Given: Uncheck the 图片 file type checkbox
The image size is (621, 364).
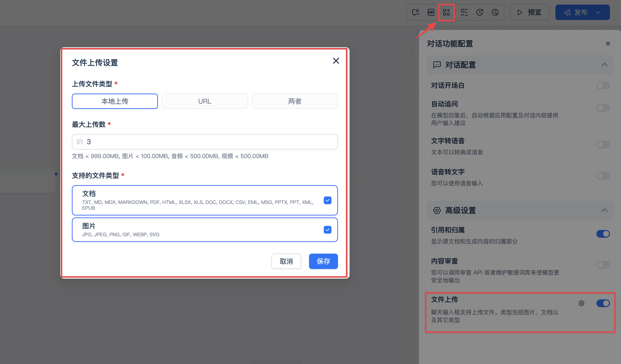Looking at the screenshot, I should coord(328,230).
